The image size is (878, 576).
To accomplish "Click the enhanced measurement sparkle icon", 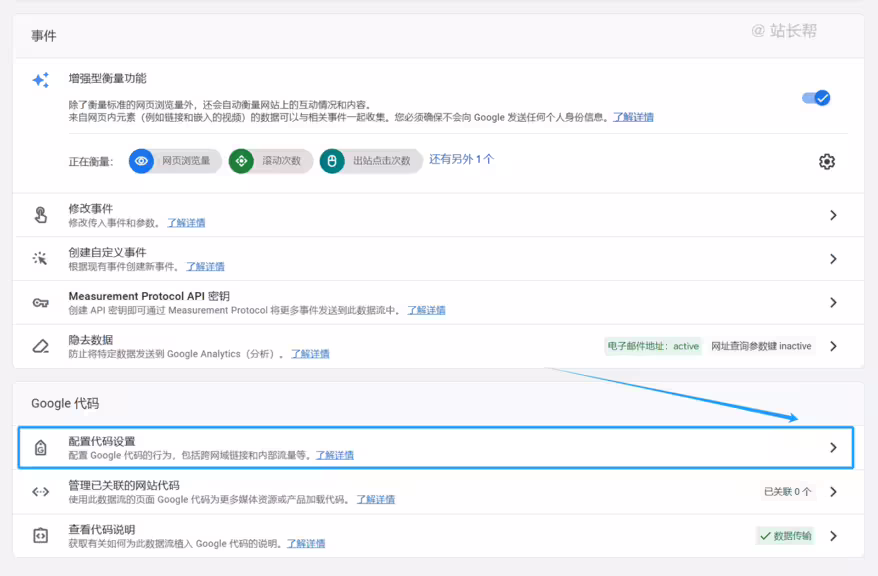I will pyautogui.click(x=40, y=80).
